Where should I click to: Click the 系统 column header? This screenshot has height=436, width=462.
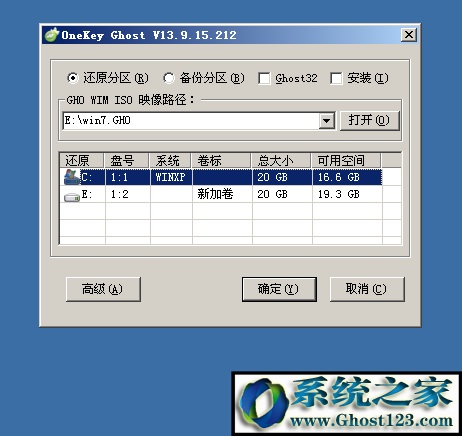pos(170,160)
